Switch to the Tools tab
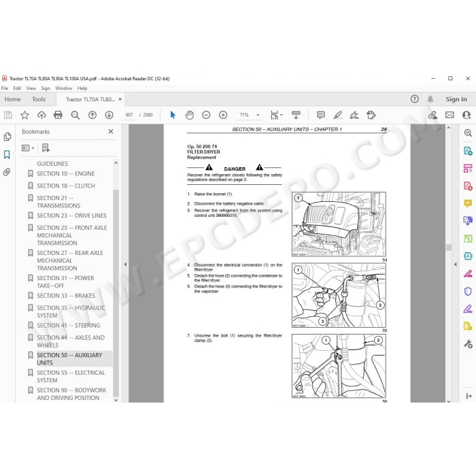 pos(39,99)
